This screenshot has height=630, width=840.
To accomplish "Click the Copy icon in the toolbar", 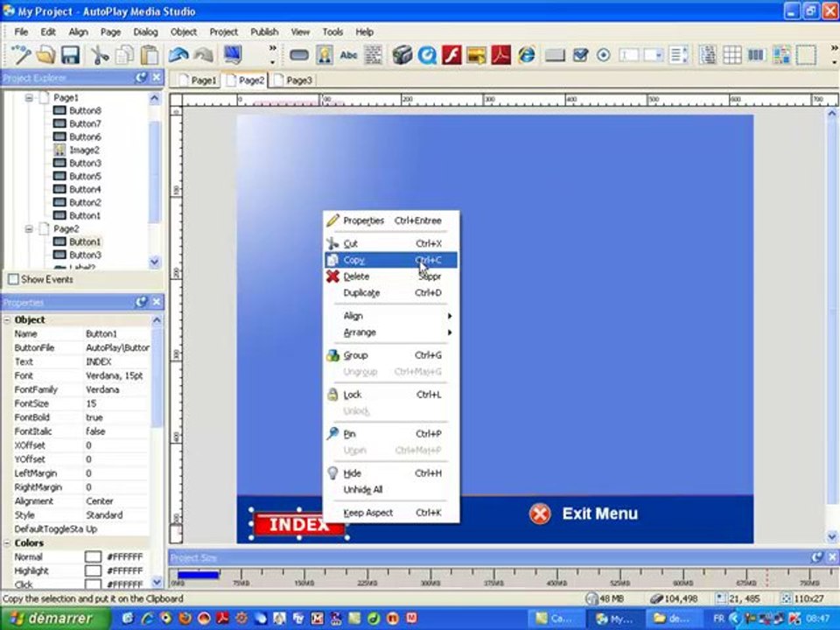I will [125, 54].
